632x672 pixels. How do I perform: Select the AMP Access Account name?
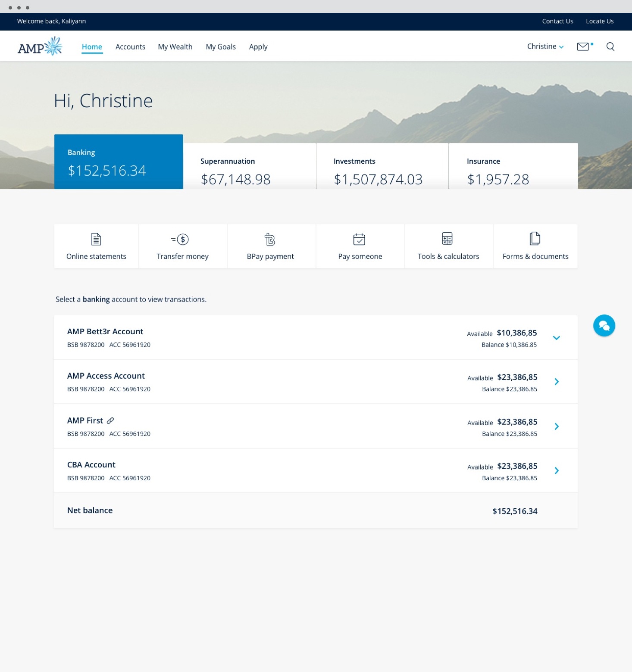[x=106, y=376]
